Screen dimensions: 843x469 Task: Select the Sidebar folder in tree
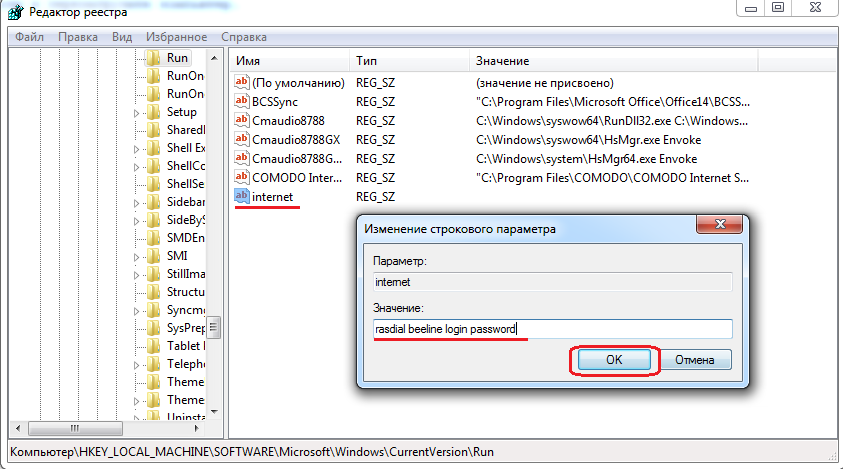pos(185,202)
